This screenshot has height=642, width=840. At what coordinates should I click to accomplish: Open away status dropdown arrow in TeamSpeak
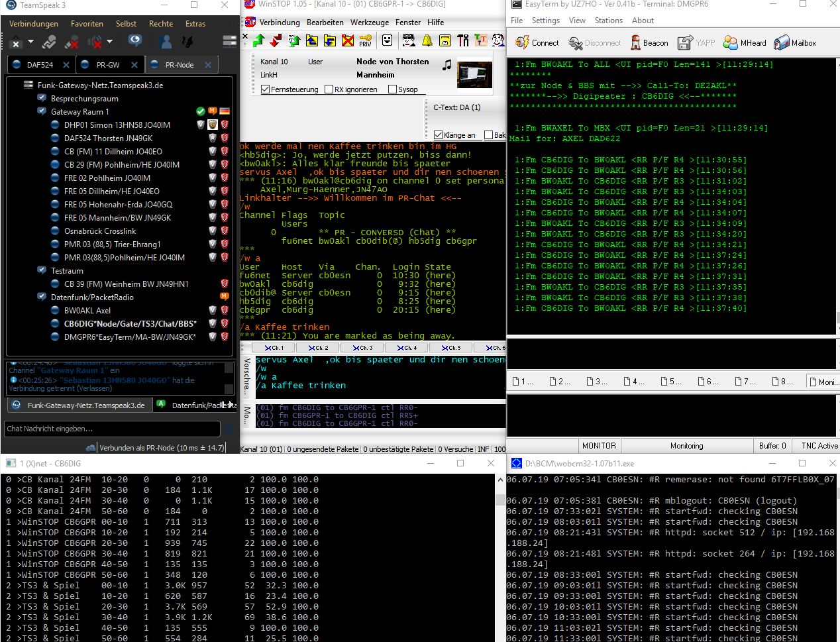click(x=30, y=42)
